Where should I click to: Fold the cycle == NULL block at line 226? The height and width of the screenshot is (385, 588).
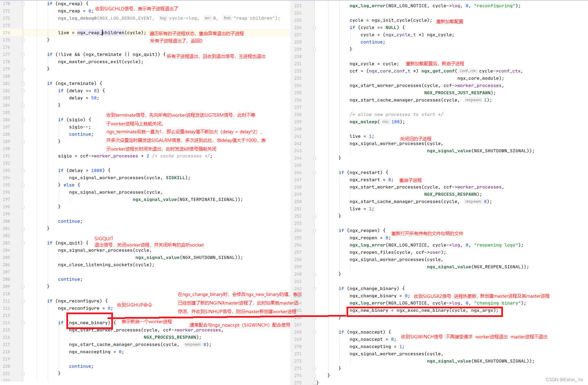(314, 28)
